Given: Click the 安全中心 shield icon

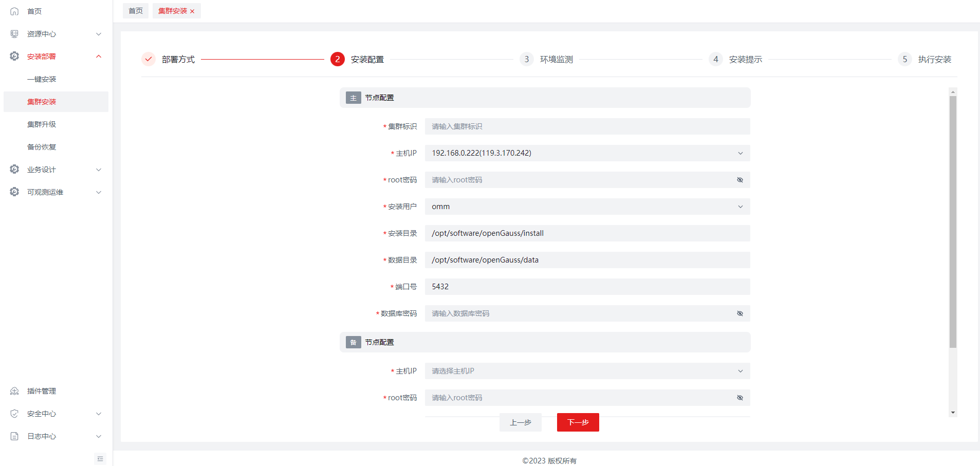Looking at the screenshot, I should coord(14,414).
